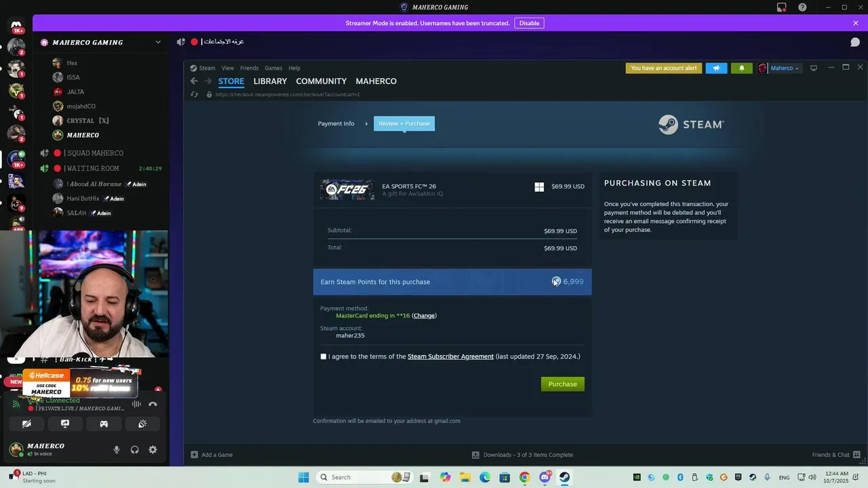Start an activity with gamepad icon

(x=104, y=424)
